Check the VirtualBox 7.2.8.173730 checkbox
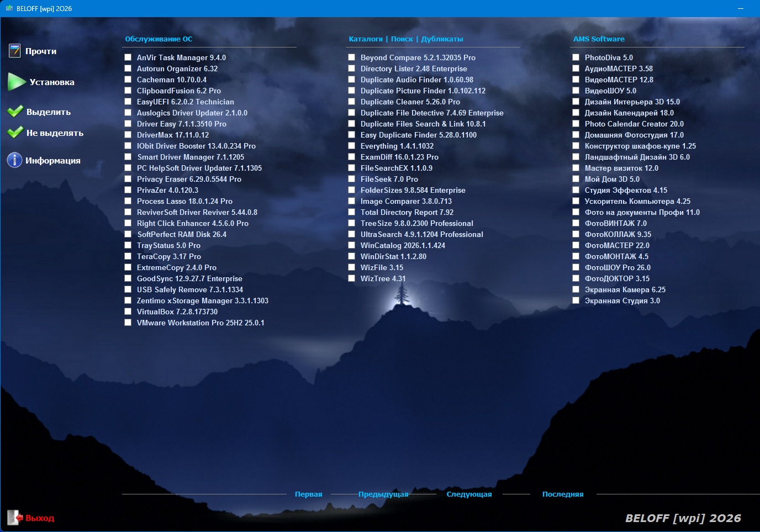Viewport: 760px width, 532px height. click(128, 312)
